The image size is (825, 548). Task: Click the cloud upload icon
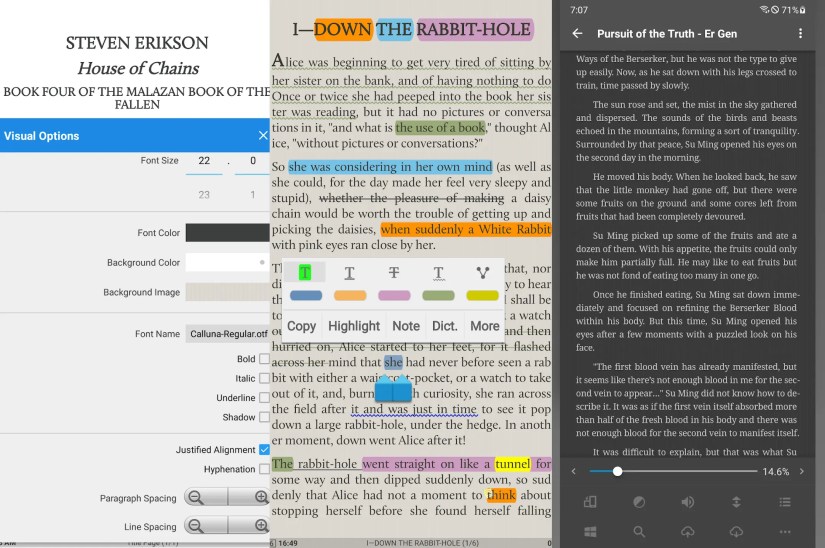tap(688, 532)
